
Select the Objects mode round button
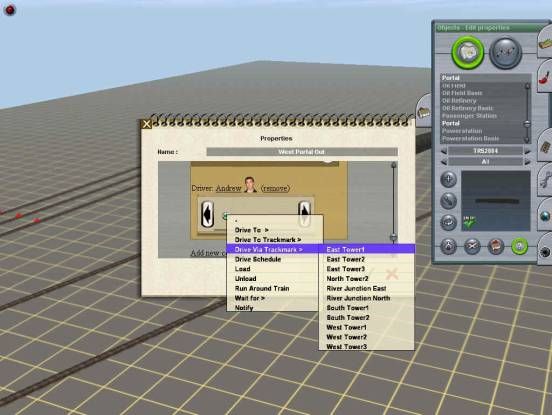[468, 53]
